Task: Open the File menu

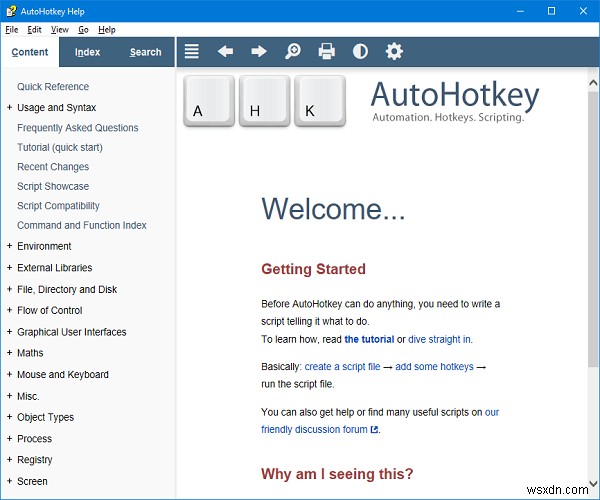Action: (11, 29)
